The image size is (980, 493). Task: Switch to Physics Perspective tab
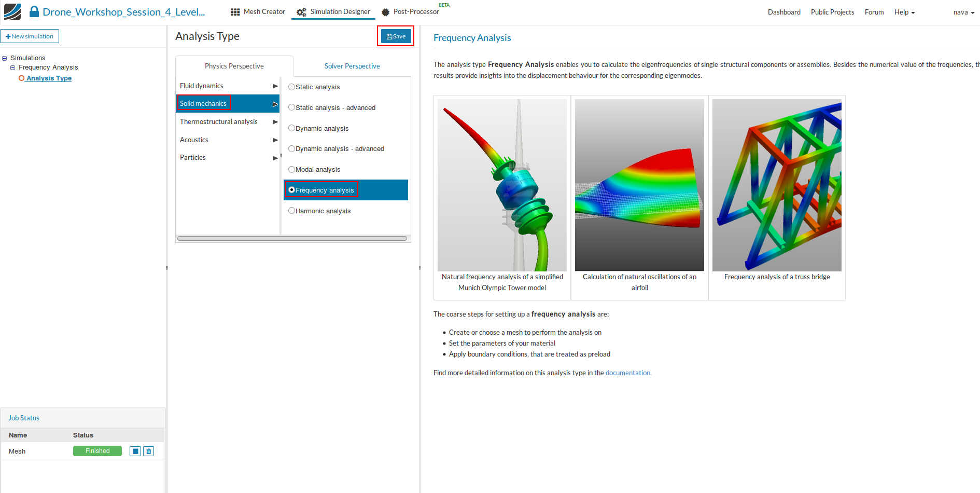tap(234, 66)
